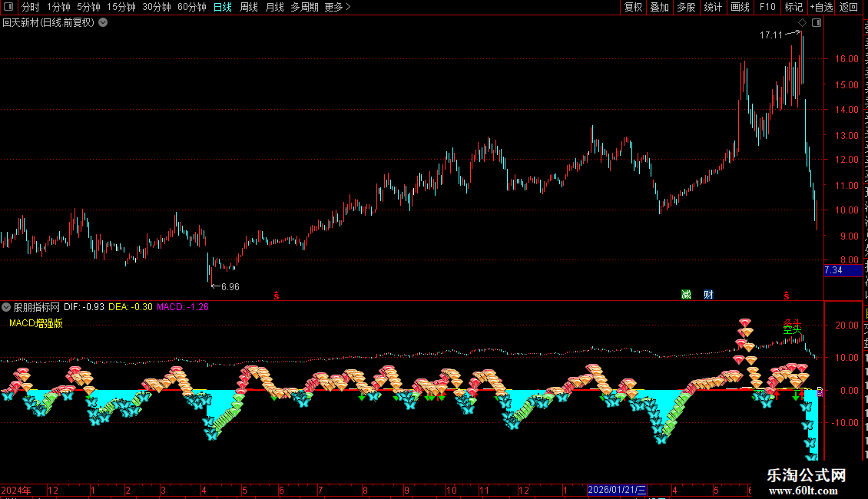Click the 标记 mark button

pyautogui.click(x=793, y=7)
